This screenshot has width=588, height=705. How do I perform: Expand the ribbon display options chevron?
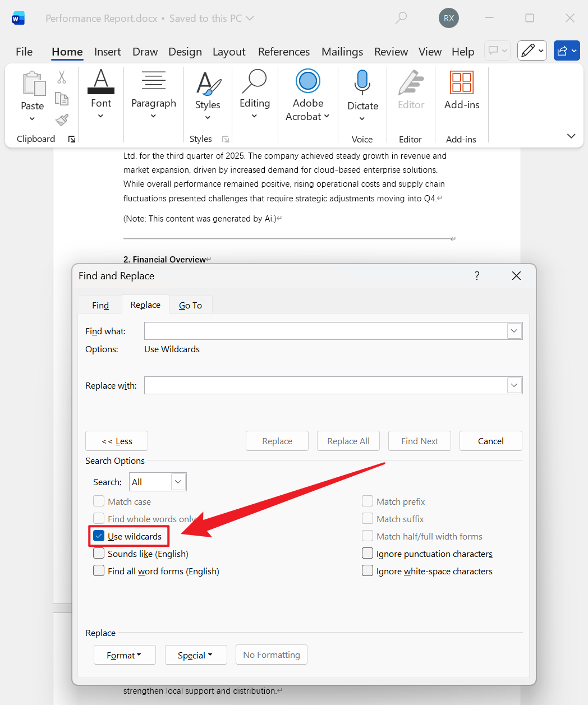[571, 136]
